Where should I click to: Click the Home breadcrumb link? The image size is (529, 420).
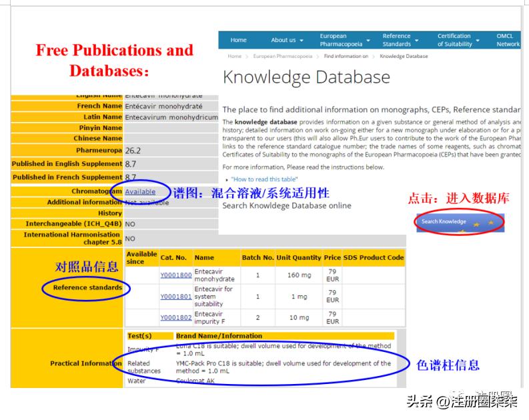click(x=234, y=56)
